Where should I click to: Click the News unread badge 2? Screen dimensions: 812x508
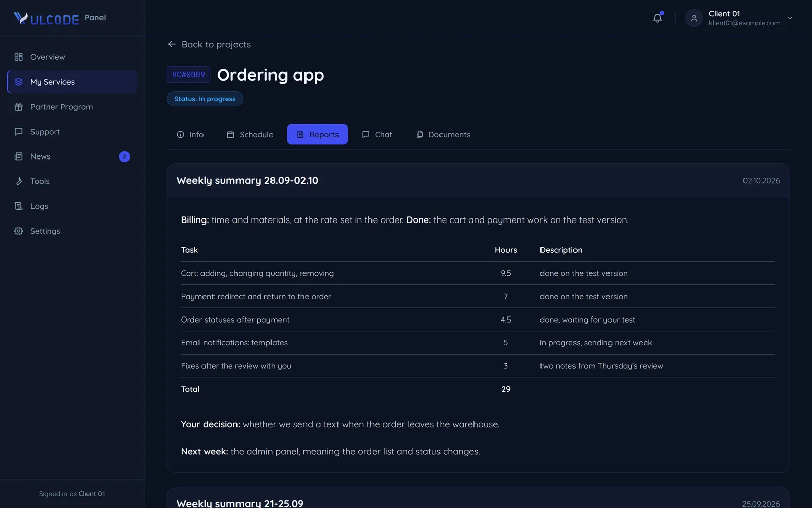[124, 156]
